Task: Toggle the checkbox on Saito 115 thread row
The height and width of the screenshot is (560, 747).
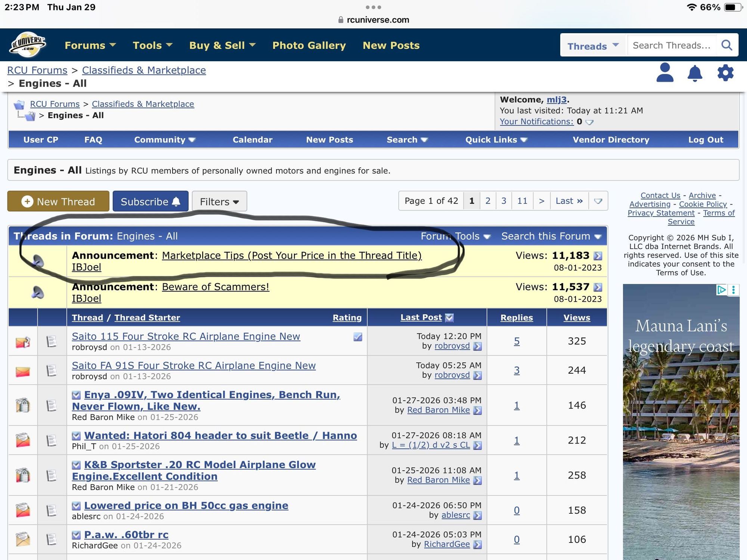Action: pos(357,337)
